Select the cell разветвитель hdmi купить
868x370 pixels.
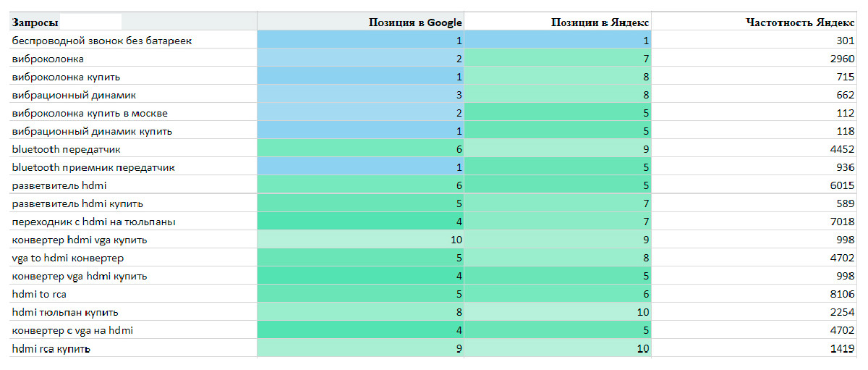point(133,203)
